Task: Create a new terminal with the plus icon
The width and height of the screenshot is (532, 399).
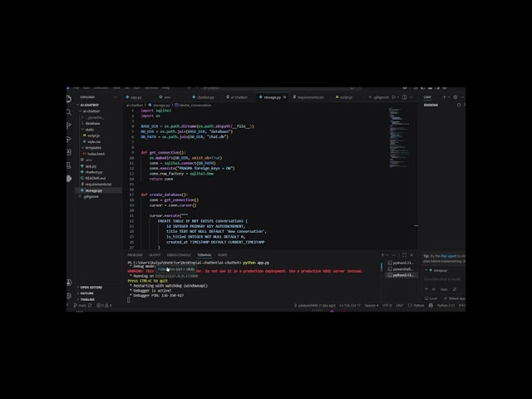Action: [382, 255]
